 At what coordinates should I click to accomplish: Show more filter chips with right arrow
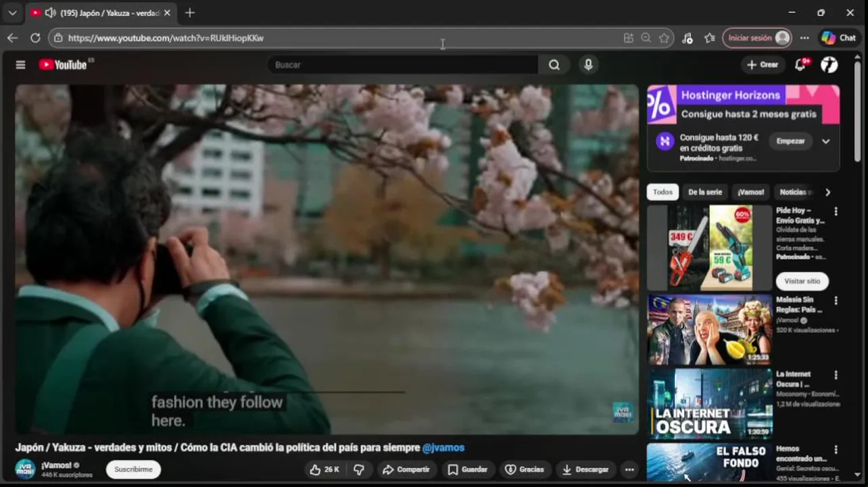click(x=827, y=192)
